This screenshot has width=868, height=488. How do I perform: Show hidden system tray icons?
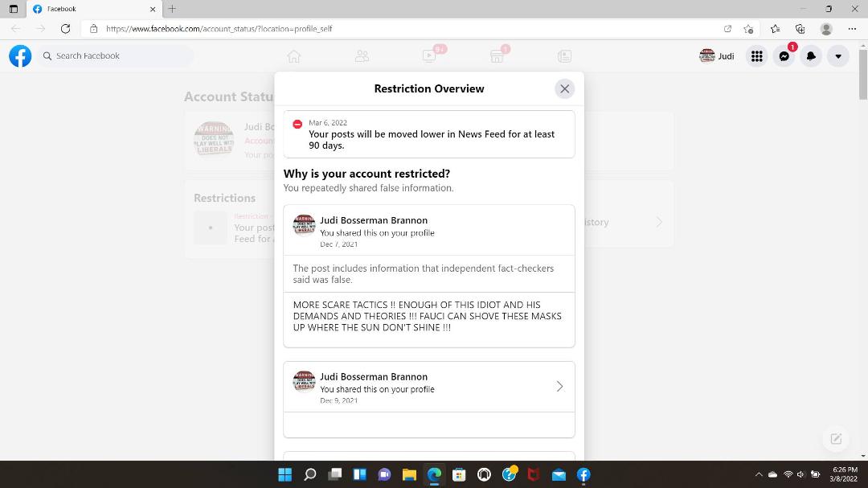(759, 474)
